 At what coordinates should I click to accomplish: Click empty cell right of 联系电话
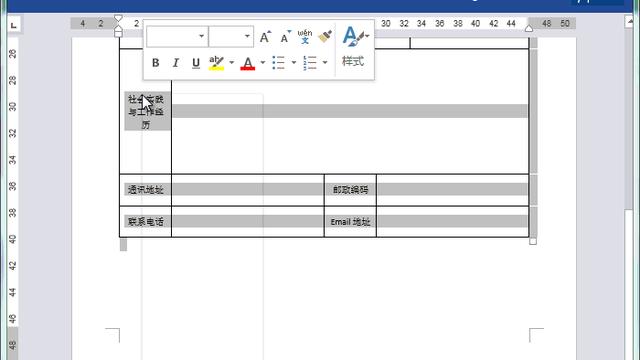248,222
